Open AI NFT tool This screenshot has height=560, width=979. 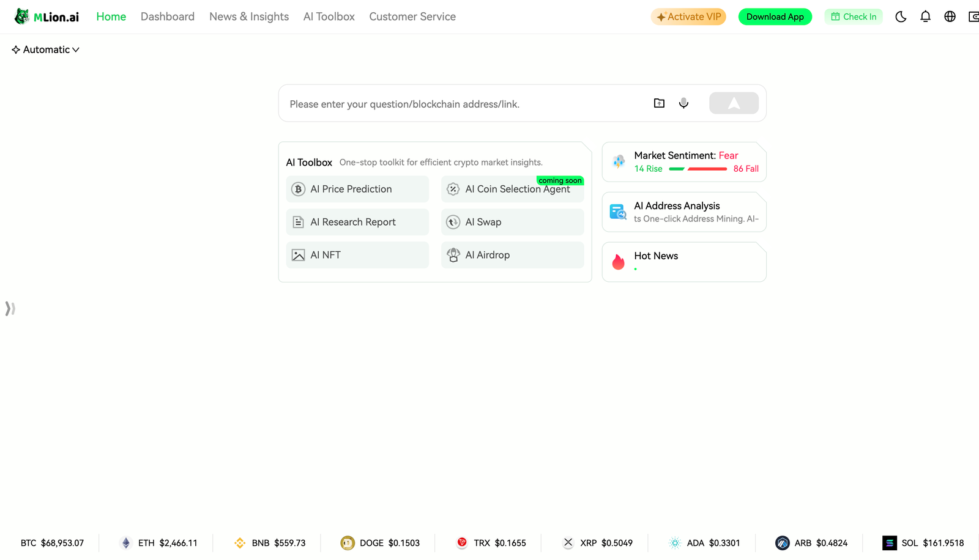point(357,255)
